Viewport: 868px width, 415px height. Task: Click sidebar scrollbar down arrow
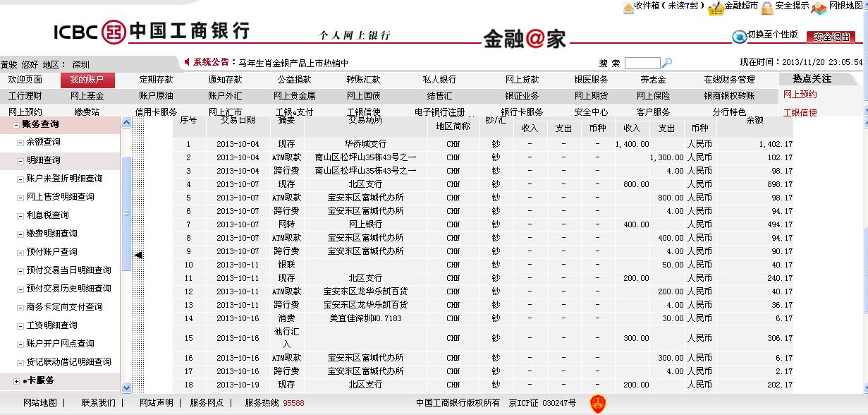coord(127,387)
